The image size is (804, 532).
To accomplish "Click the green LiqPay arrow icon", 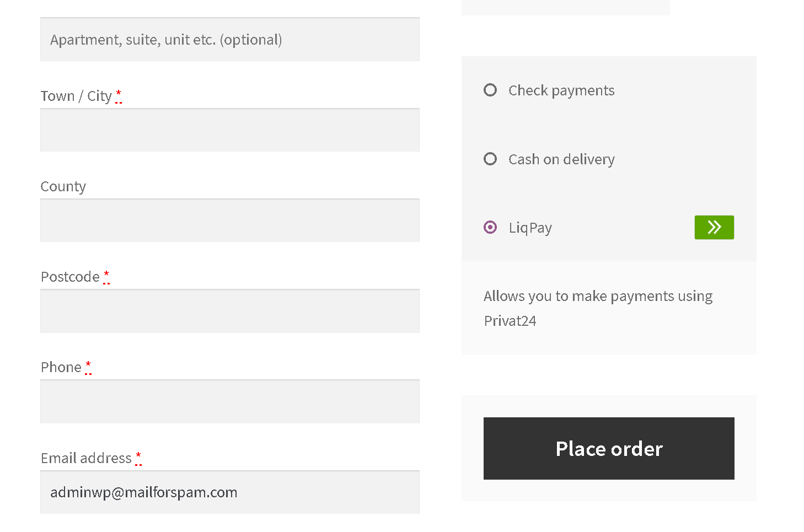I will 714,227.
